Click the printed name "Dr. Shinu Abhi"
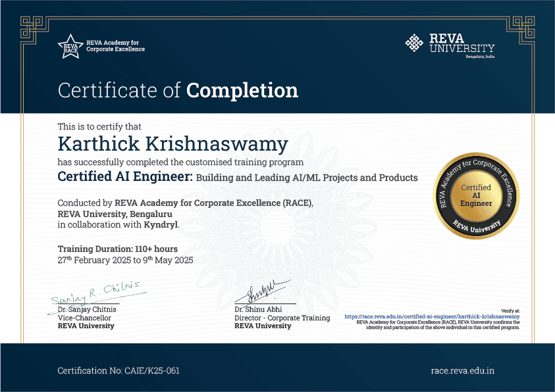The width and height of the screenshot is (555, 392). pos(258,310)
